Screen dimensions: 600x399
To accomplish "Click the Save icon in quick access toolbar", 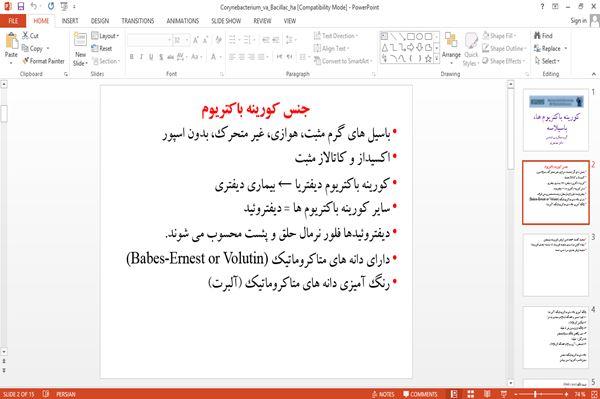I will pos(21,7).
